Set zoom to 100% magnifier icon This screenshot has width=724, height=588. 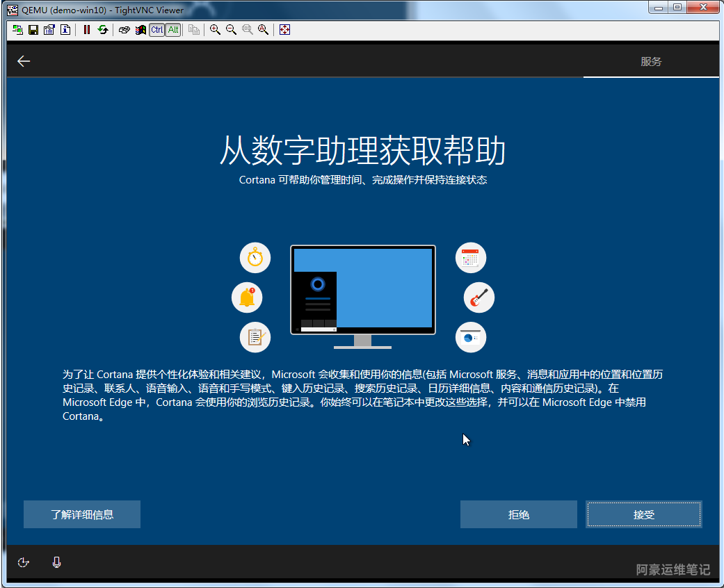pos(248,30)
